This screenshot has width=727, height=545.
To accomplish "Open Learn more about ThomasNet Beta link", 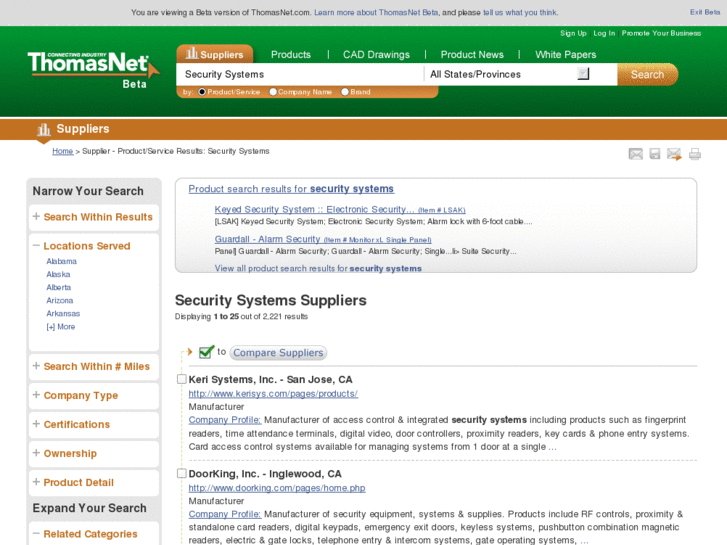I will click(x=376, y=13).
